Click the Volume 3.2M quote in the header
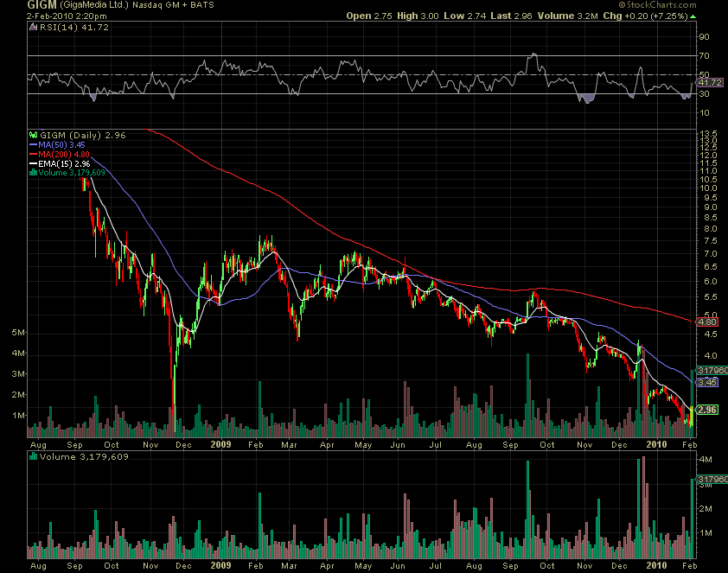 pyautogui.click(x=568, y=16)
